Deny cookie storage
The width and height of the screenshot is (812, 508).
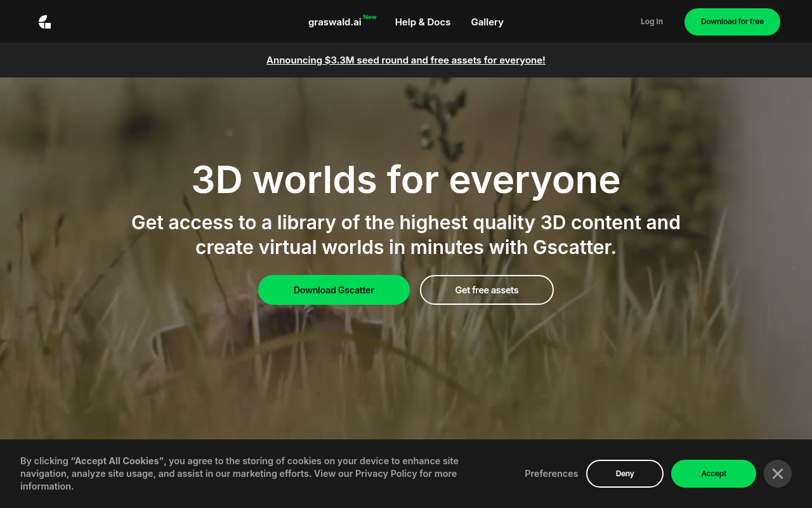pos(624,473)
